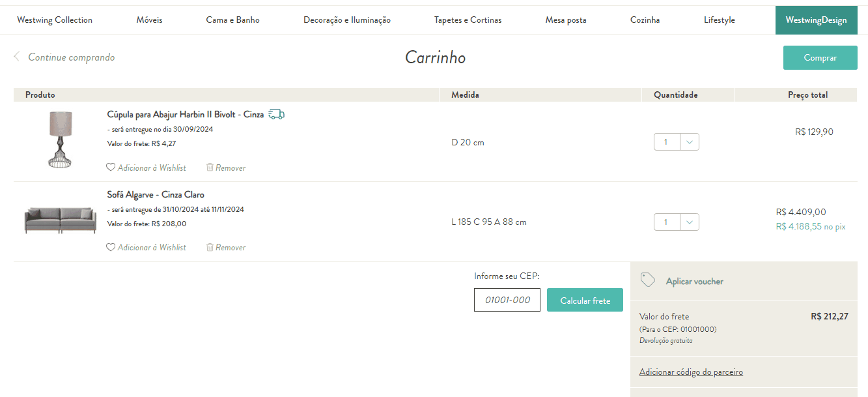The image size is (868, 397).
Task: Click the Informe seu CEP label
Action: [507, 276]
